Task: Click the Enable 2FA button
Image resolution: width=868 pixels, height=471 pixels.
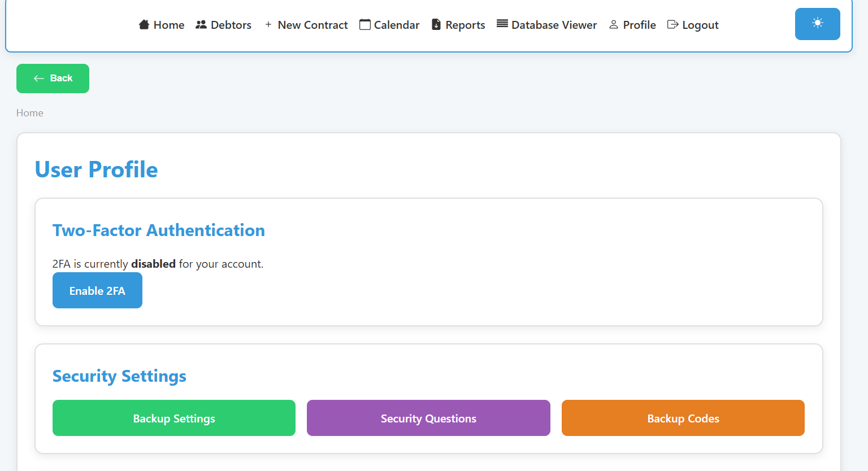Action: 97,290
